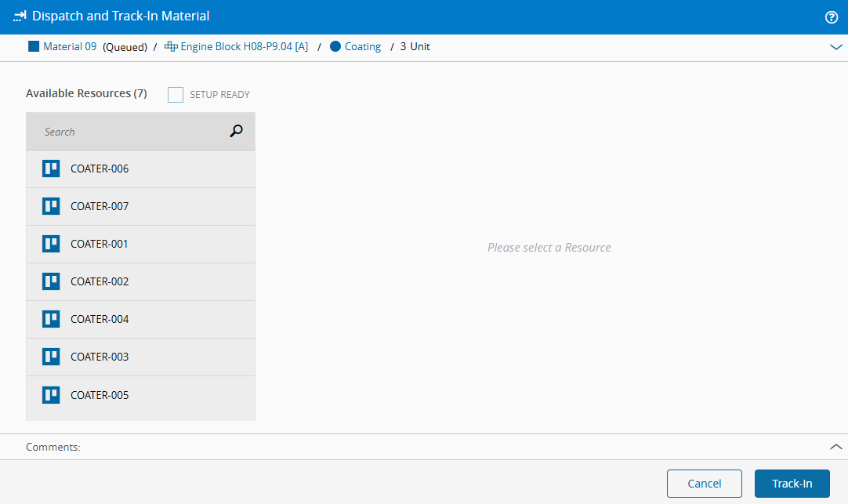Click the COATER-001 resource icon
Viewport: 848px width, 504px height.
point(51,244)
